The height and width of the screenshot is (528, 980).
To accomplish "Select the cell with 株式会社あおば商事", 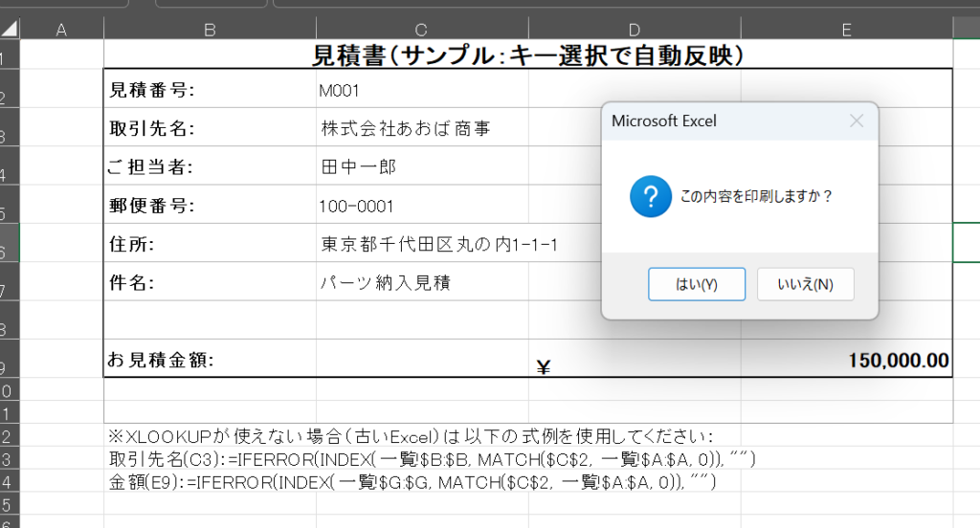I will 421,128.
